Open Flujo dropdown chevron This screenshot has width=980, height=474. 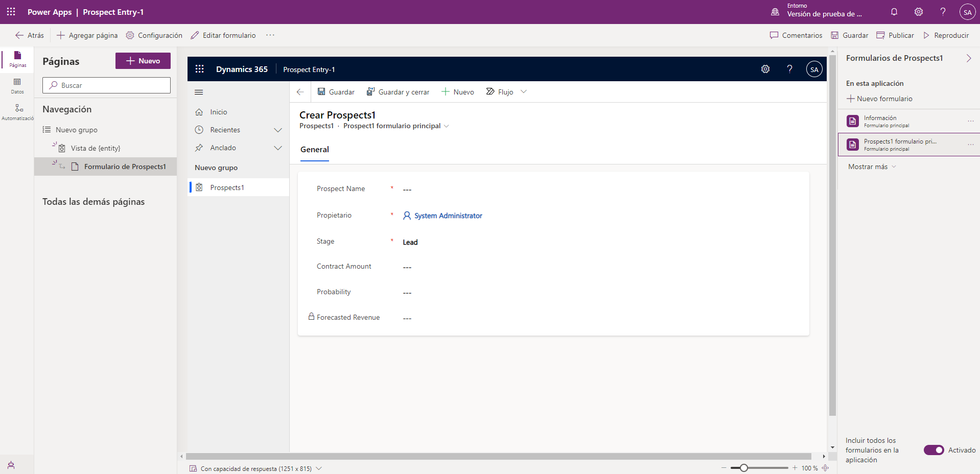(x=523, y=92)
